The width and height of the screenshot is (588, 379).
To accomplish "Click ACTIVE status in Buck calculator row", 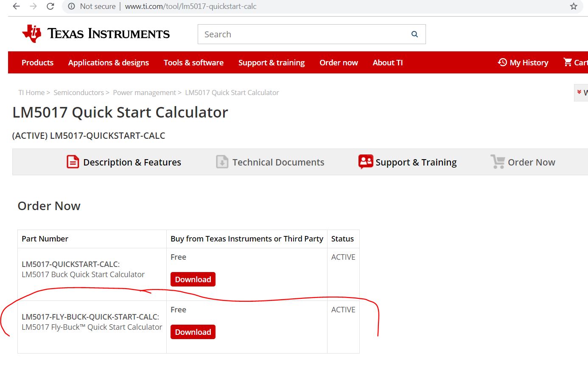I will coord(343,257).
